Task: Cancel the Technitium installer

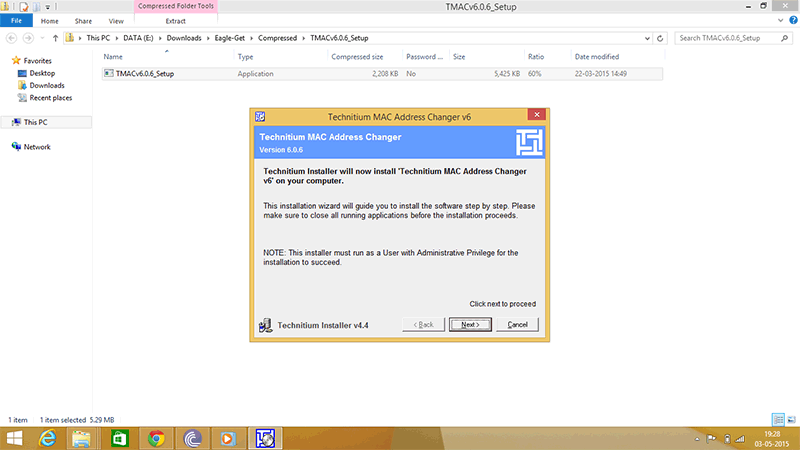Action: click(x=517, y=325)
